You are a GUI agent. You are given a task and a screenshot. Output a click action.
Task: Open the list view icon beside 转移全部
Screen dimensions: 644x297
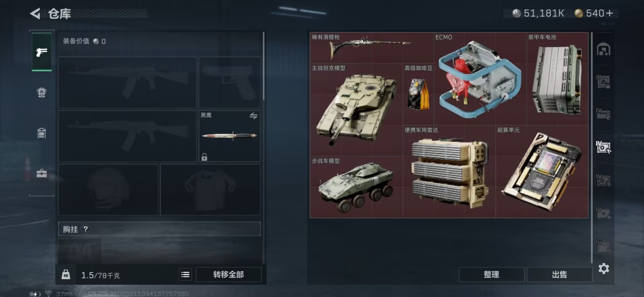[x=185, y=275]
